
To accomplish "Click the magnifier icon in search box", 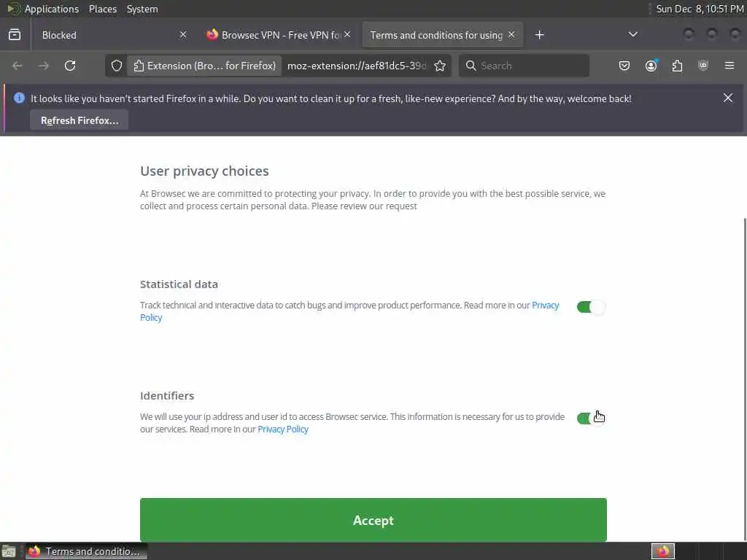I will pos(471,66).
